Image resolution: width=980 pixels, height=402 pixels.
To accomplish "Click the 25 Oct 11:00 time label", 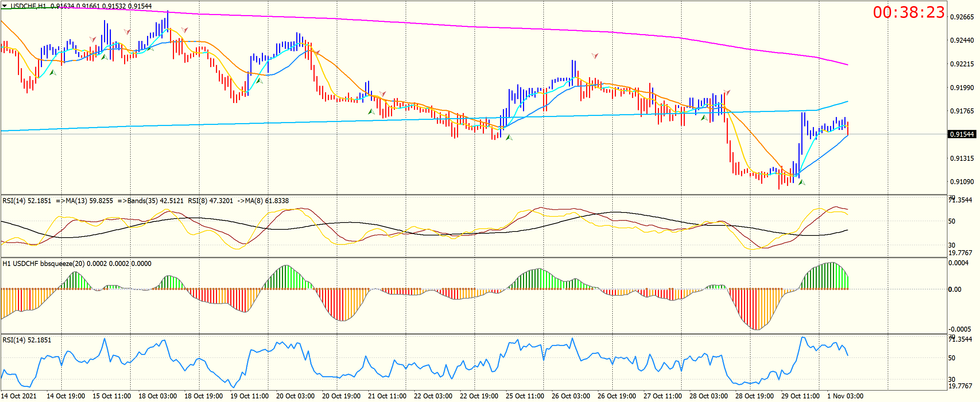I will pyautogui.click(x=525, y=396).
